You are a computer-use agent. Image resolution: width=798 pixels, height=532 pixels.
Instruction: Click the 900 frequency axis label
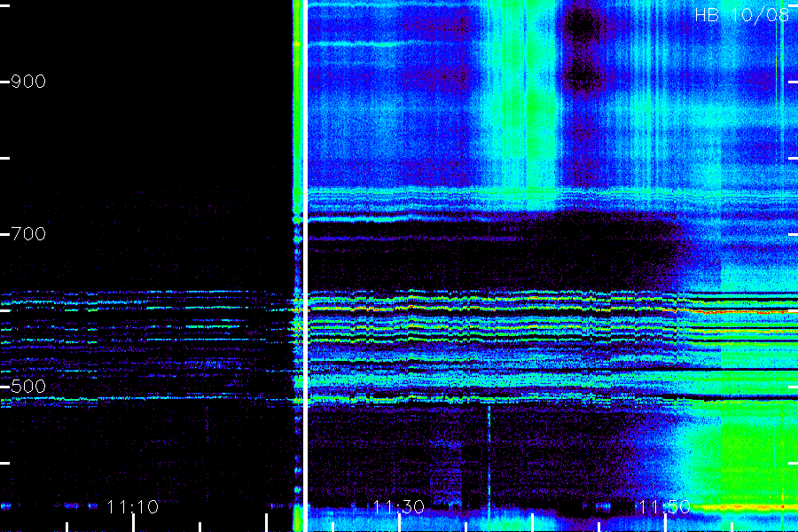coord(28,82)
